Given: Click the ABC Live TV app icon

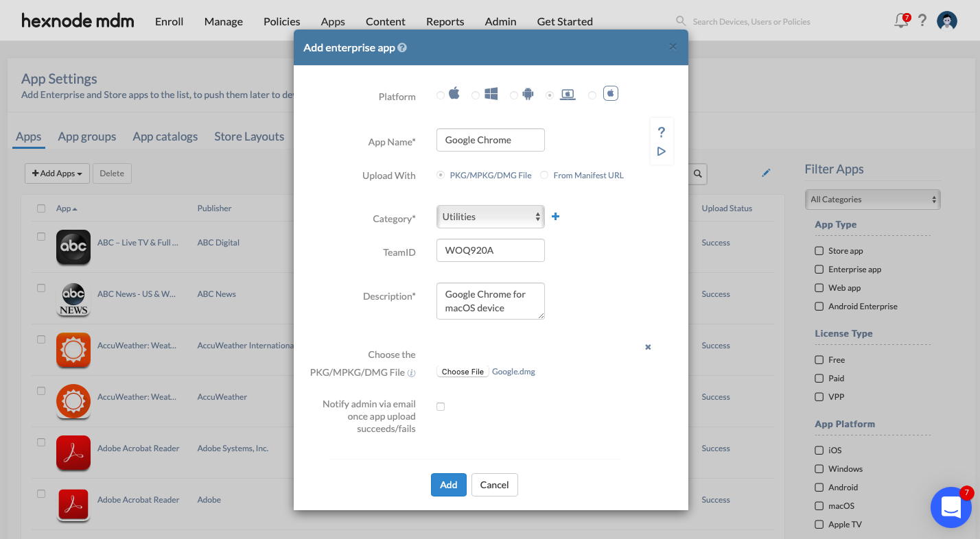Looking at the screenshot, I should click(73, 247).
